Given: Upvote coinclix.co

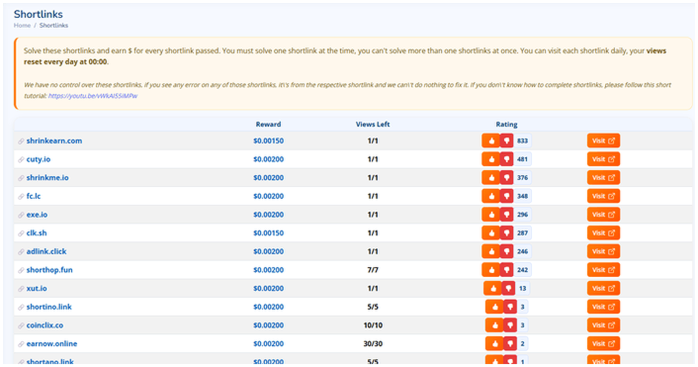Looking at the screenshot, I should tap(494, 326).
